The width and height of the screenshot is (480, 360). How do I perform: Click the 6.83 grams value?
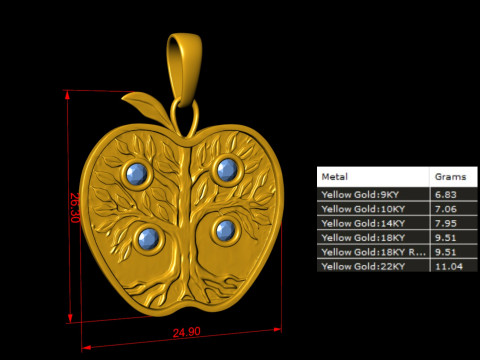pyautogui.click(x=446, y=195)
